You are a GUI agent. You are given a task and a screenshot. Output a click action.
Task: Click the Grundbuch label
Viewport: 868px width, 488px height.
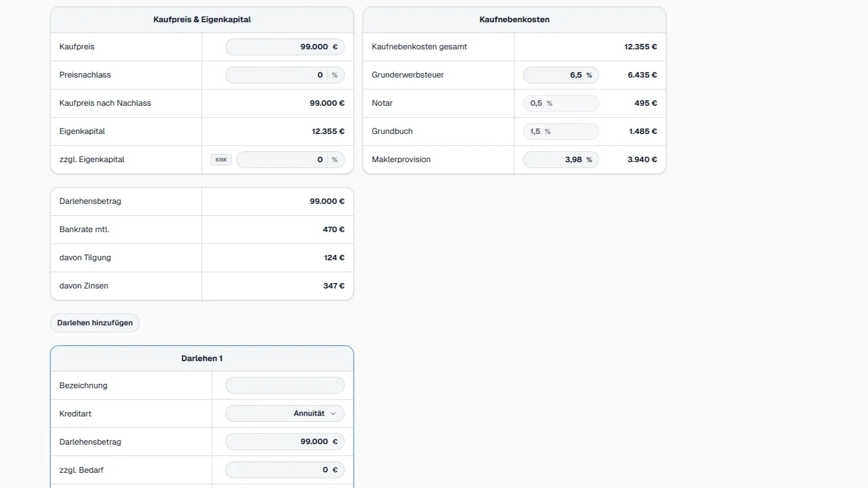[392, 131]
